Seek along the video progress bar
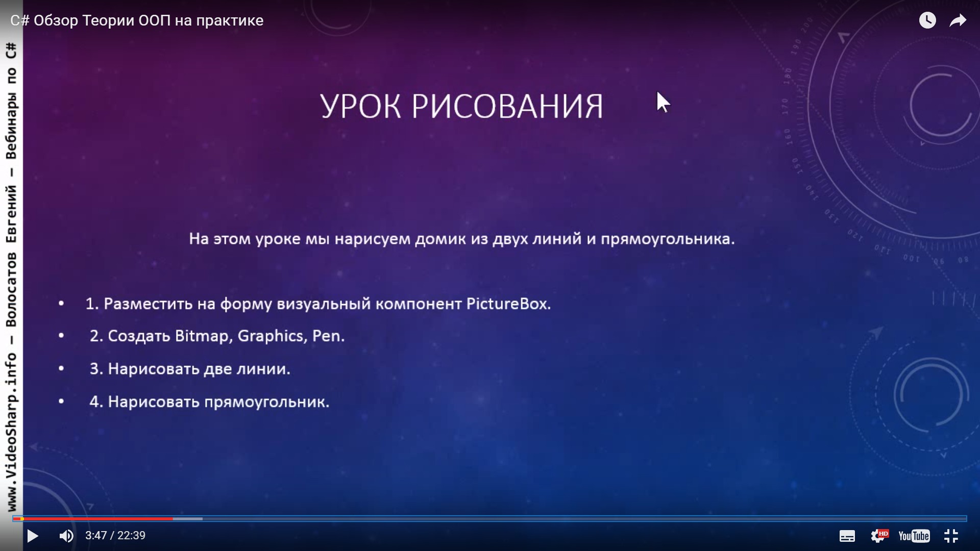The height and width of the screenshot is (551, 980). pyautogui.click(x=489, y=519)
